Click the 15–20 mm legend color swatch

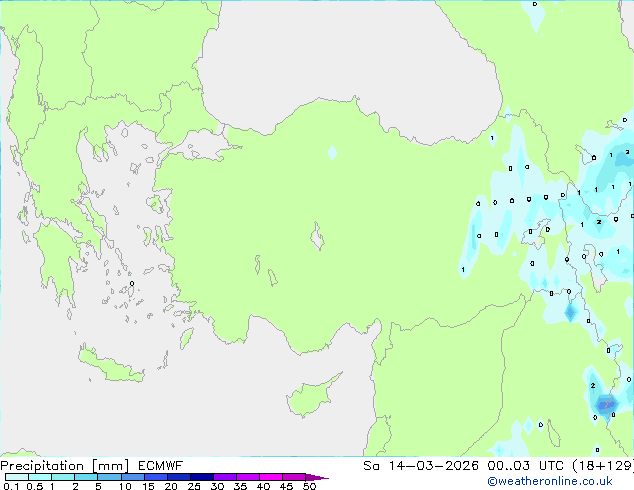pyautogui.click(x=155, y=477)
